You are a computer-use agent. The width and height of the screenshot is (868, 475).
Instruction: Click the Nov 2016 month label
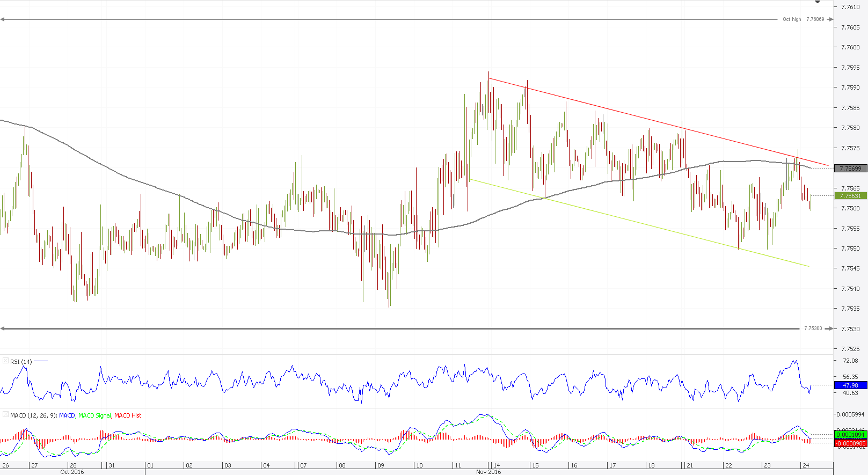click(488, 472)
